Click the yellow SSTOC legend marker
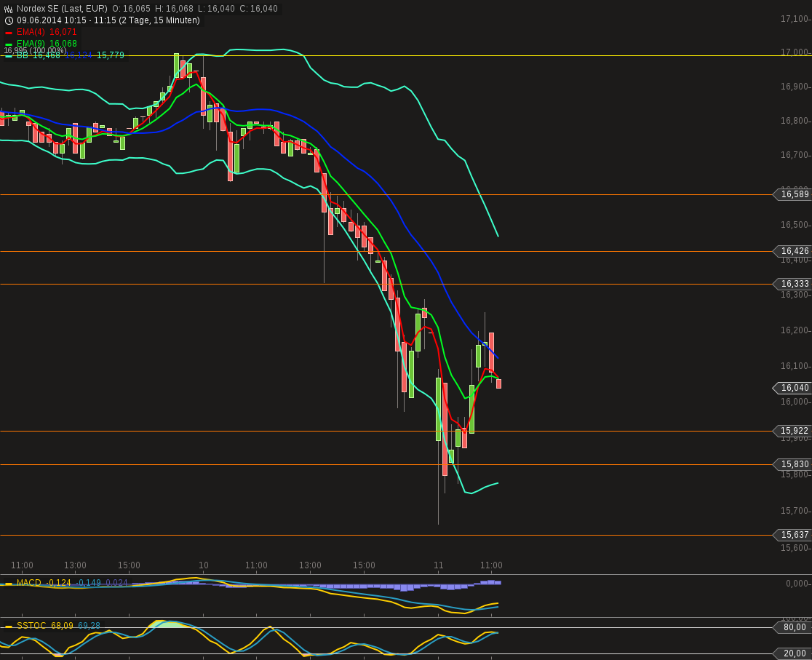 [8, 627]
